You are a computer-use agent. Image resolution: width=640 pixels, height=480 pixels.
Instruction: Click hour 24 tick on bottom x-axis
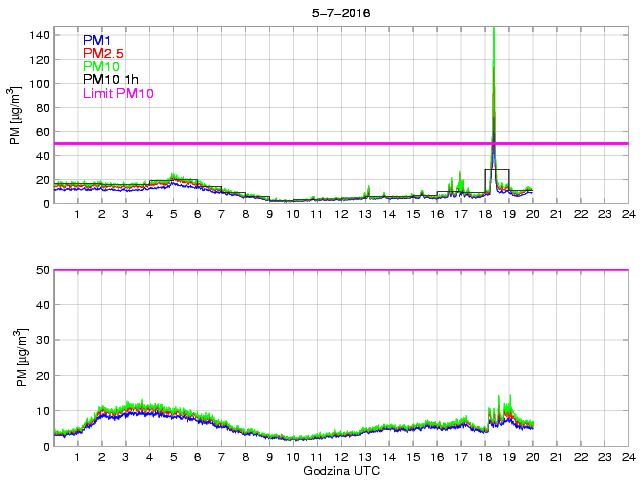(x=627, y=457)
